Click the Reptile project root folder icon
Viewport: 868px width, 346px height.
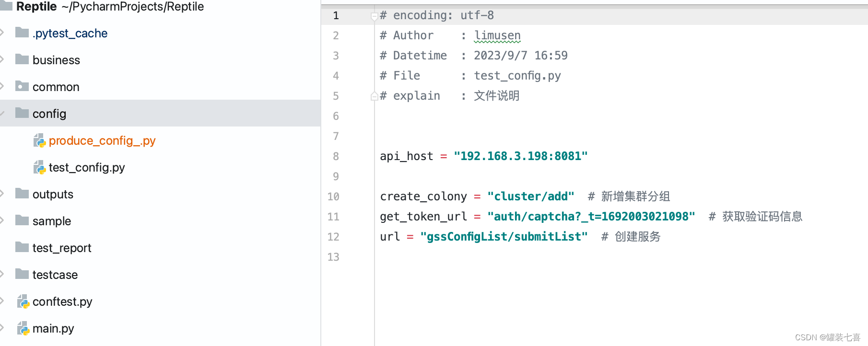[6, 5]
